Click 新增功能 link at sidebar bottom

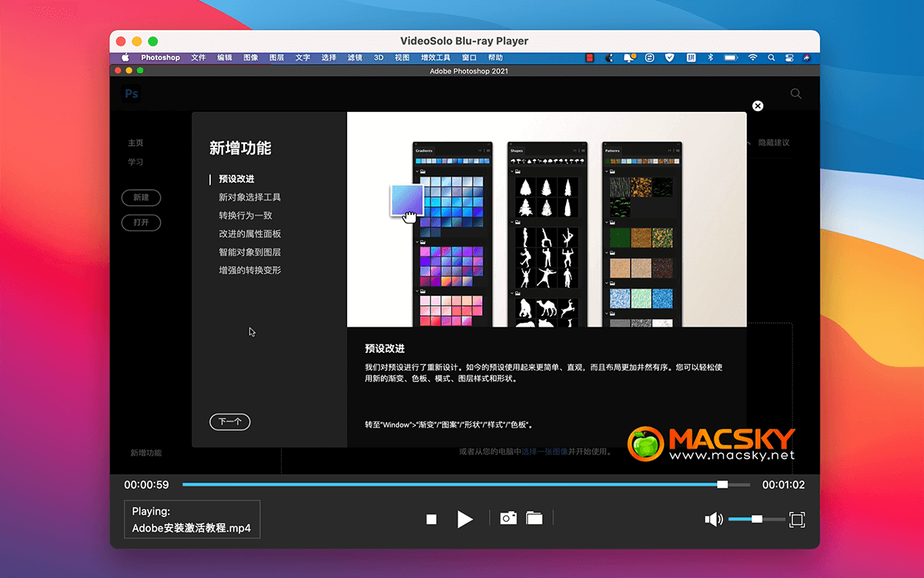146,453
